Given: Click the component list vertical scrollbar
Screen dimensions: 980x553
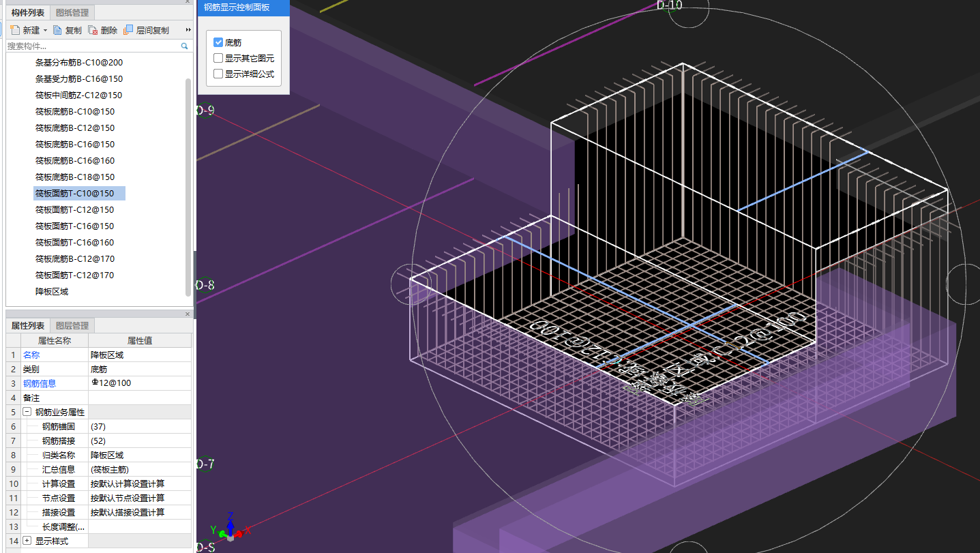Looking at the screenshot, I should coord(188,186).
